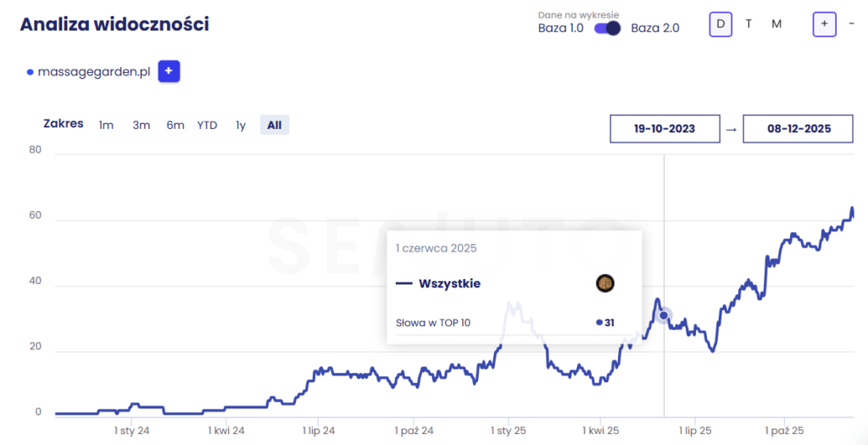Open the end date field 08-12-2025

click(x=798, y=129)
